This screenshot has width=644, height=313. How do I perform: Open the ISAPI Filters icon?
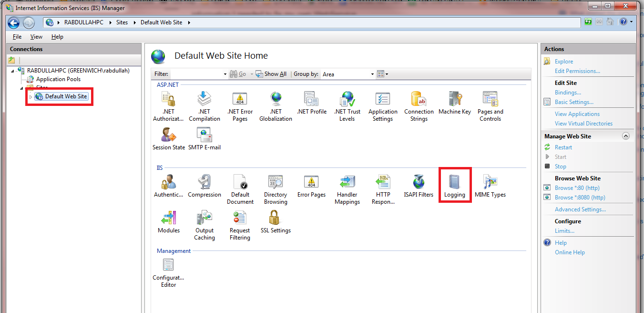(419, 186)
